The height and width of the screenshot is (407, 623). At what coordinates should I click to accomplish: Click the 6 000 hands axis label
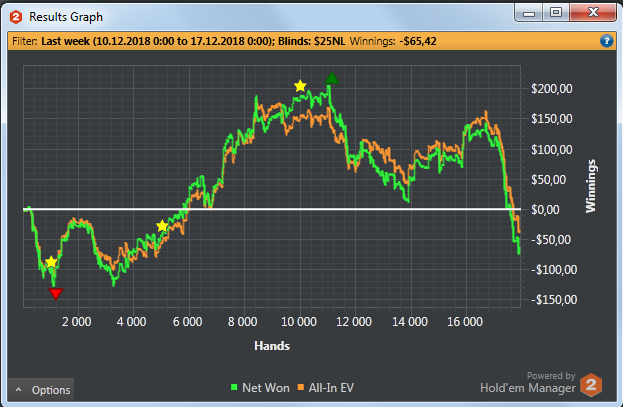(x=188, y=322)
